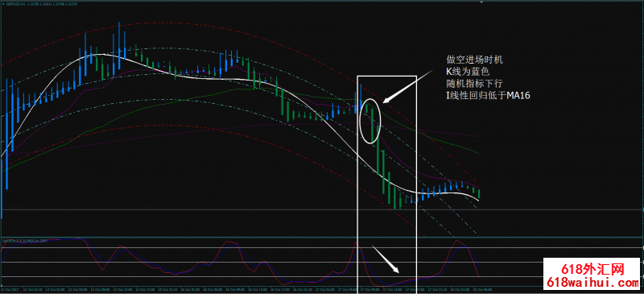Expand the GBPUSD,H1 chart title dropdown arrow

tap(2, 4)
